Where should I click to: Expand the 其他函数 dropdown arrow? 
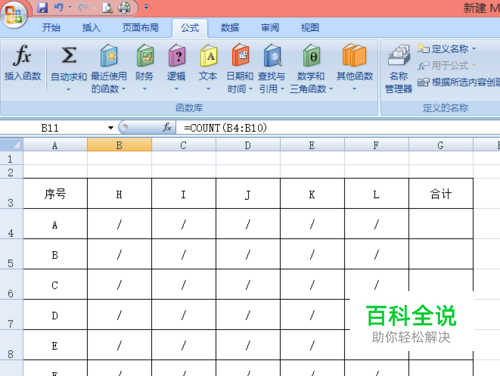point(354,89)
